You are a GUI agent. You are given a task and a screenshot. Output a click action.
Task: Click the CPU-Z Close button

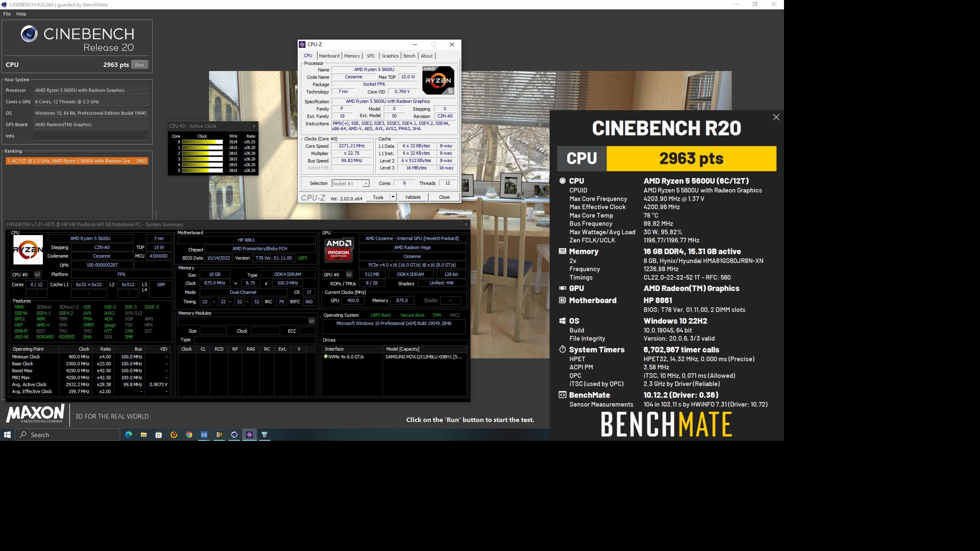click(444, 197)
